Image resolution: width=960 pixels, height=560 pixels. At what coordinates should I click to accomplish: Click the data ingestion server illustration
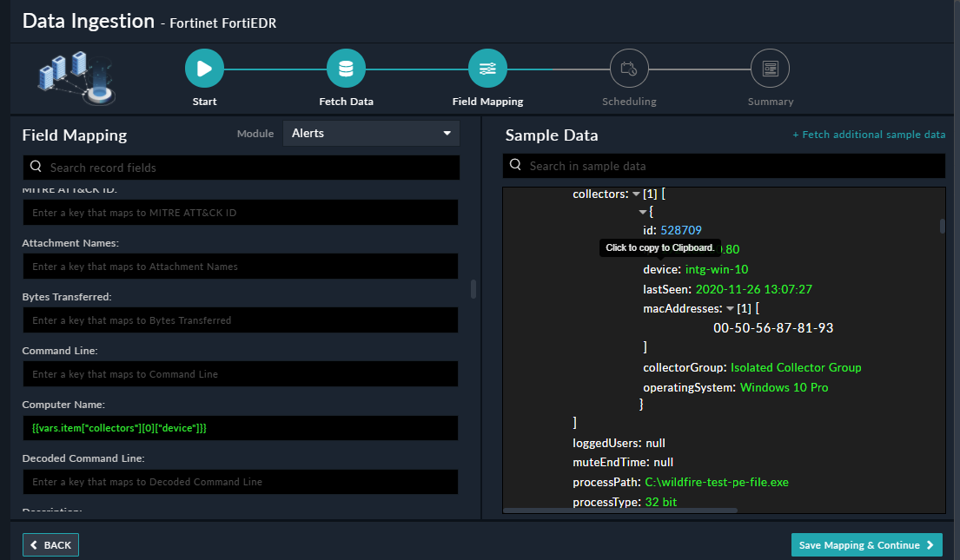pos(76,76)
